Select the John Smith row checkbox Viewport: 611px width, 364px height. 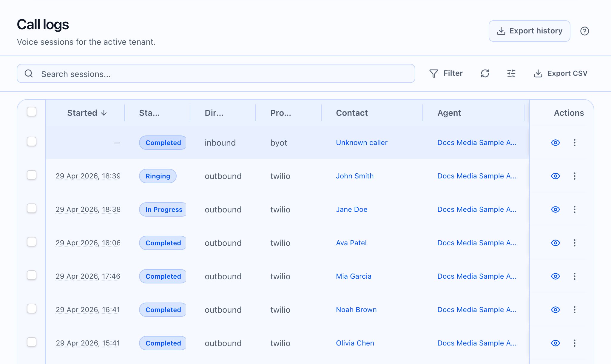coord(32,175)
